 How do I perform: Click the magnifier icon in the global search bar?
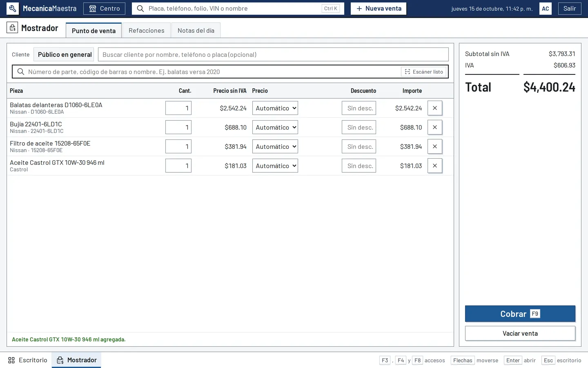140,9
